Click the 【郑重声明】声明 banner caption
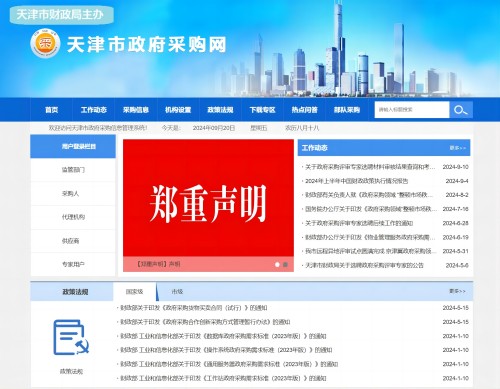Screen dimensions: 500x389 tap(159, 264)
